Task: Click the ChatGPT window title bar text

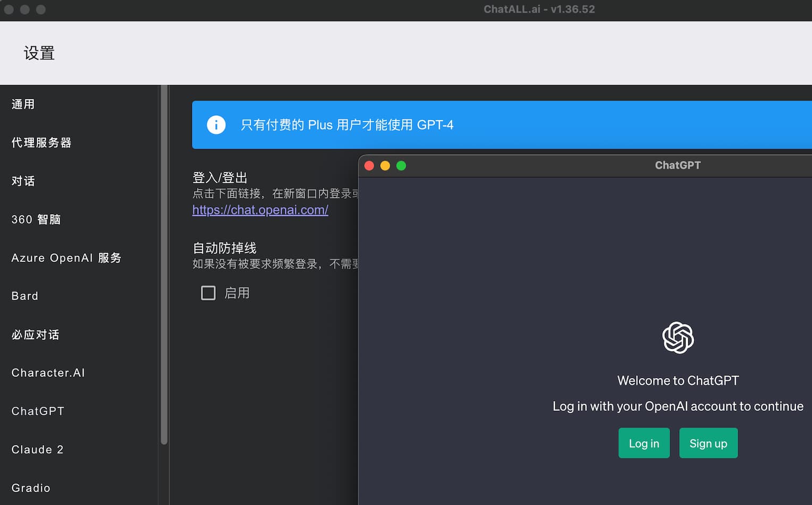Action: coord(678,165)
